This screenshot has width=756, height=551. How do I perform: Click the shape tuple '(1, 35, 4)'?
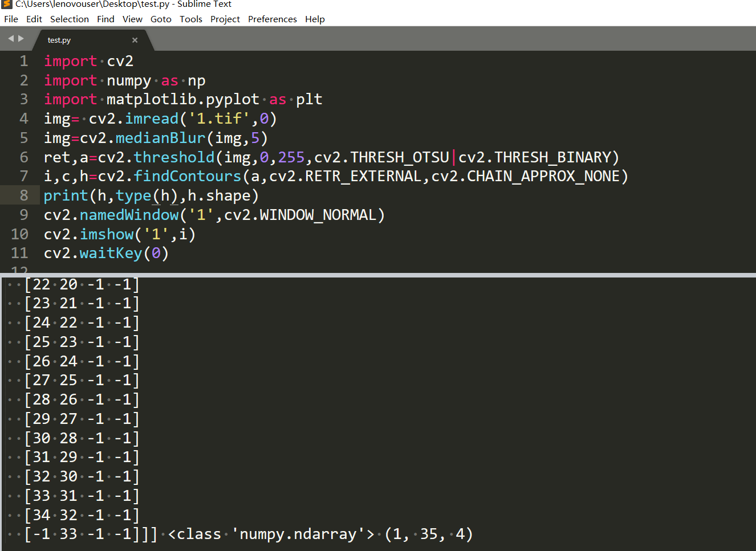pyautogui.click(x=429, y=534)
